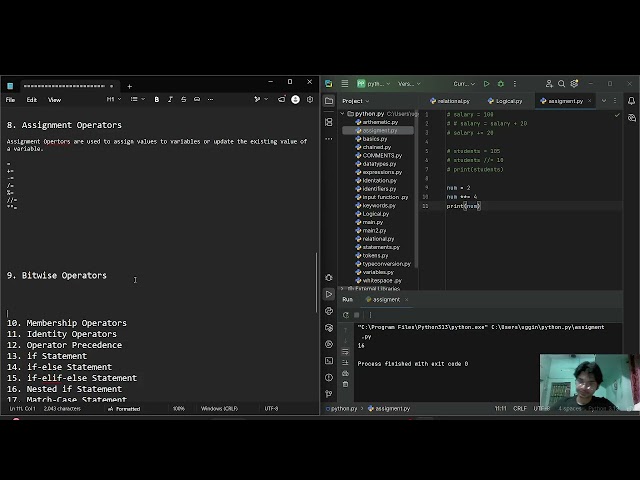Open PyCharm main hamburger menu

click(x=345, y=84)
